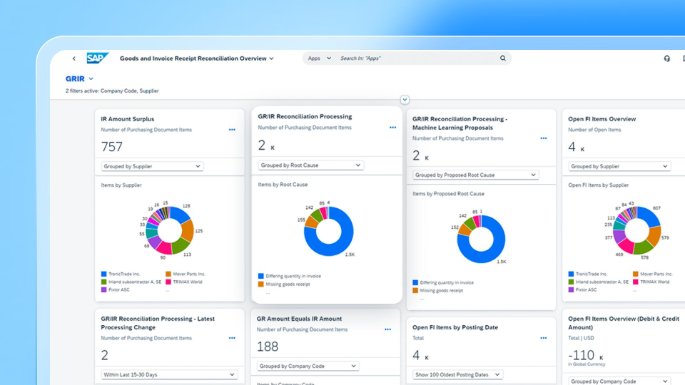
Task: Open the GRIR variant selector
Action: 79,79
